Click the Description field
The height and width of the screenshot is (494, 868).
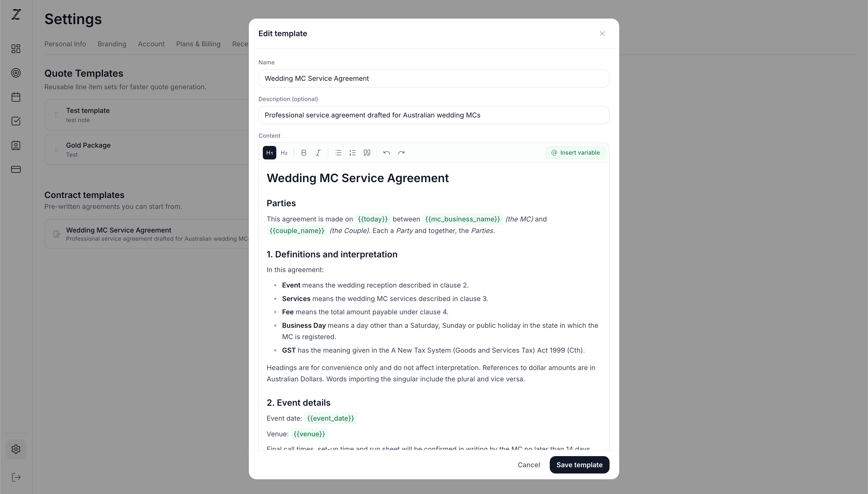[x=434, y=115]
